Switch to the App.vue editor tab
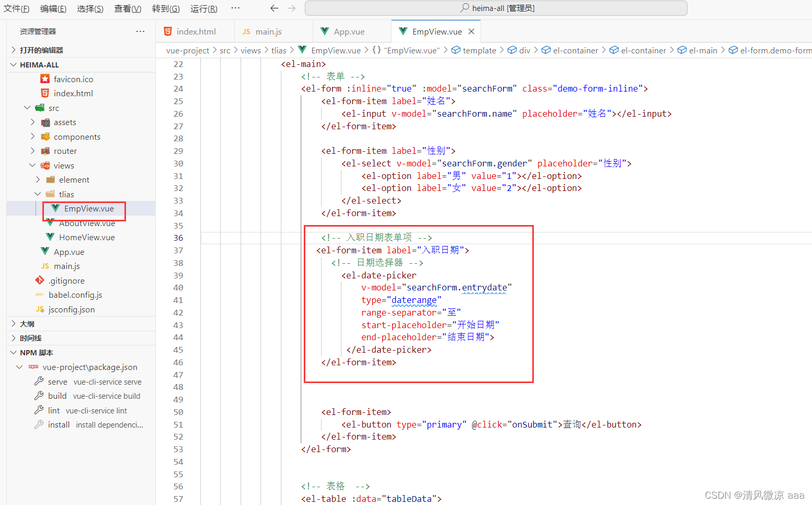Screen dimensions: 812x505 352,31
